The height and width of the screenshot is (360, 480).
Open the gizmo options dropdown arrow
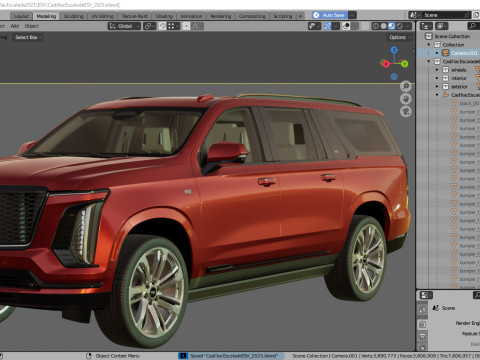tap(336, 26)
